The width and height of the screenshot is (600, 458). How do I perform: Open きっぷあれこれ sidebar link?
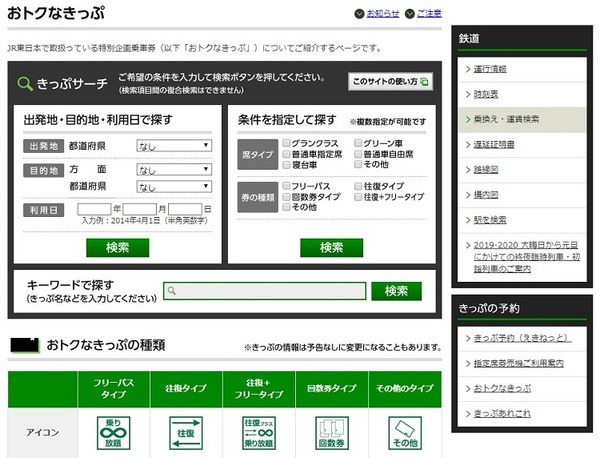coord(502,414)
